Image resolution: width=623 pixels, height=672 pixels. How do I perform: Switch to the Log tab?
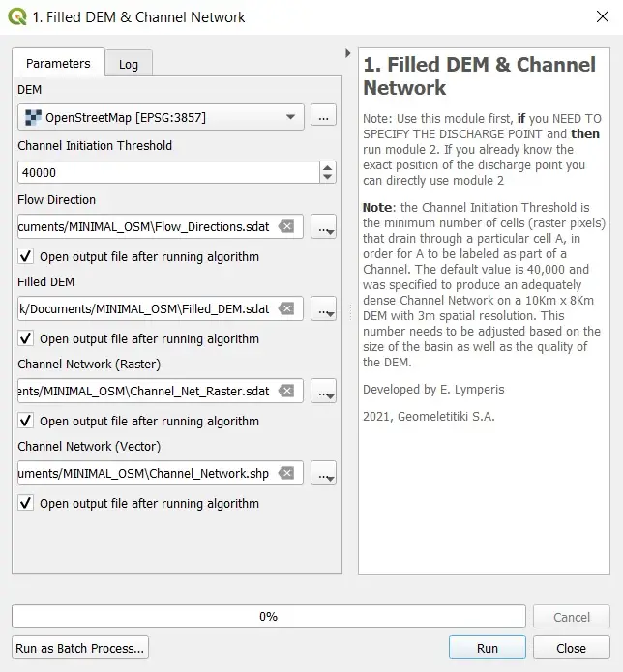pos(129,64)
